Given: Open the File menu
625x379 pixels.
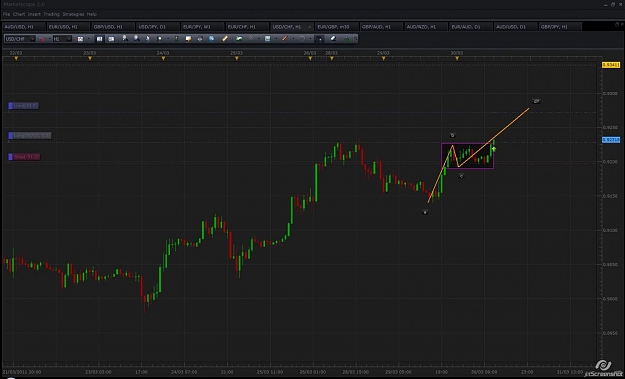Looking at the screenshot, I should pos(6,14).
